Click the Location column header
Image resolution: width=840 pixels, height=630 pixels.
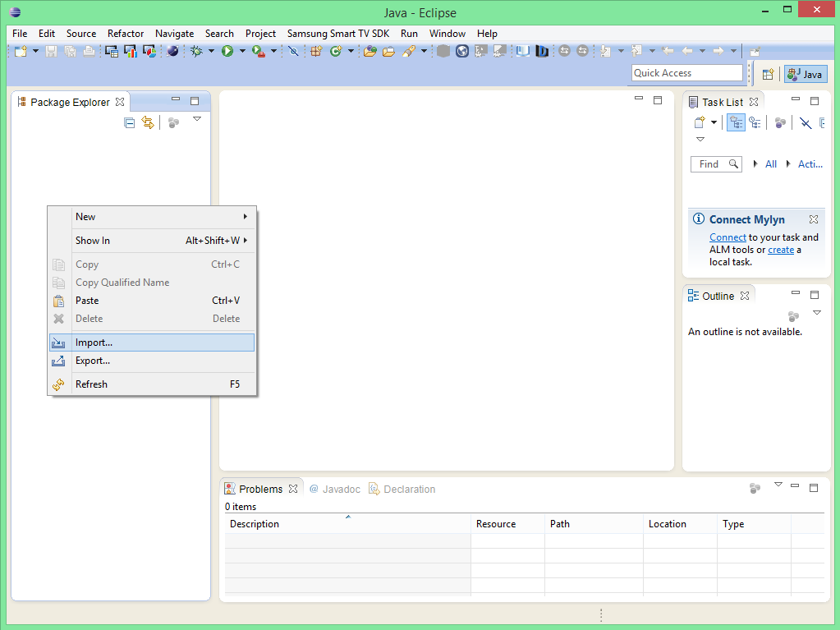click(x=681, y=524)
